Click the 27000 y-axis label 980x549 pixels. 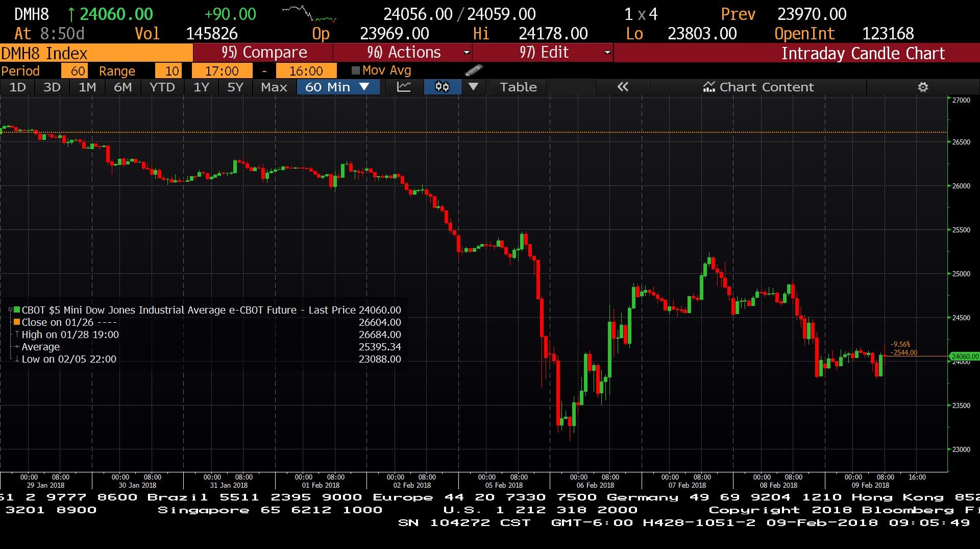tap(961, 100)
